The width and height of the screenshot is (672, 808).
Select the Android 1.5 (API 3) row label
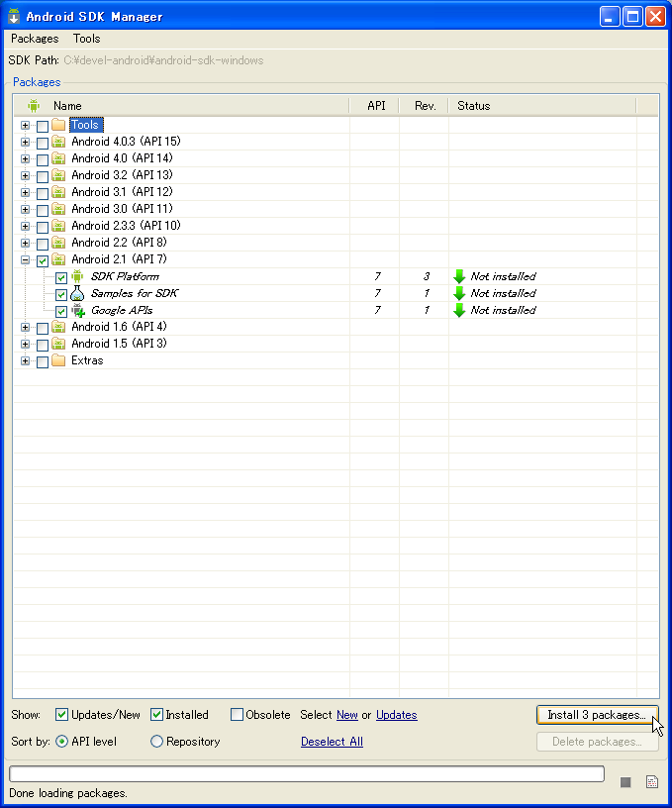pyautogui.click(x=119, y=344)
